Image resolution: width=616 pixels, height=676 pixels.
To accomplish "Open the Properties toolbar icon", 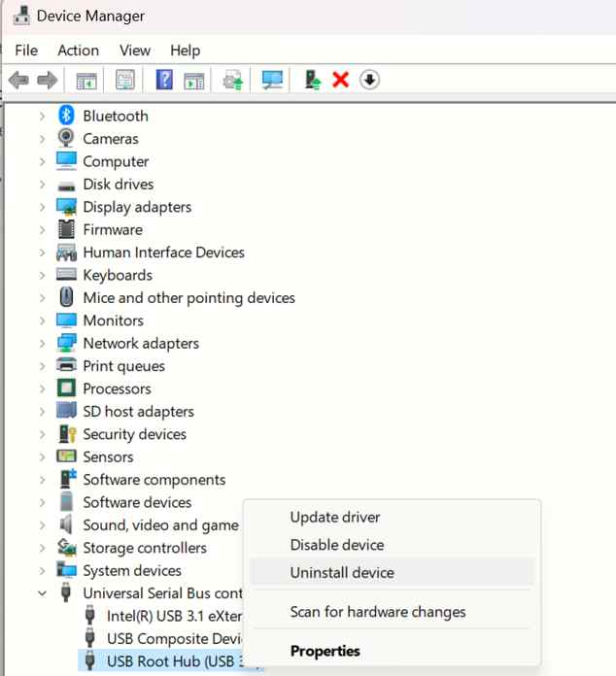I will (125, 80).
